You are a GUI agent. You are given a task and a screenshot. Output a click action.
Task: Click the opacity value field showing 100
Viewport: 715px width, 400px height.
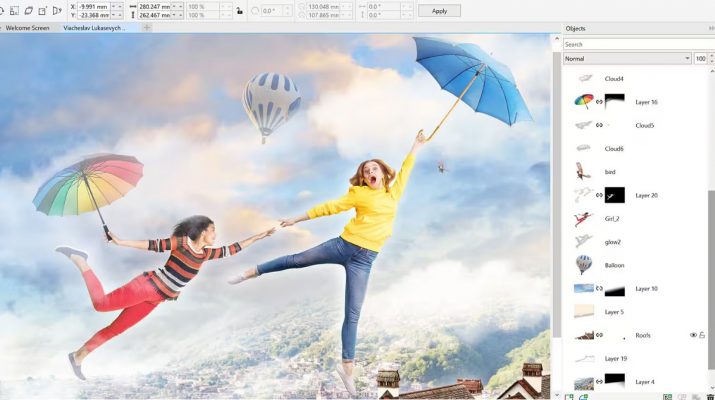[700, 58]
